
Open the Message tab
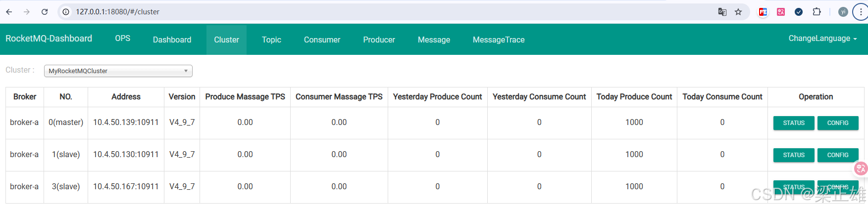pos(434,40)
